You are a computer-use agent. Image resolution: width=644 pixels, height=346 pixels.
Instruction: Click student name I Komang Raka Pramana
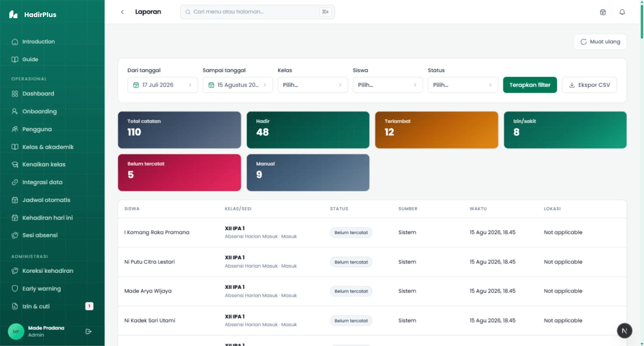pos(157,232)
